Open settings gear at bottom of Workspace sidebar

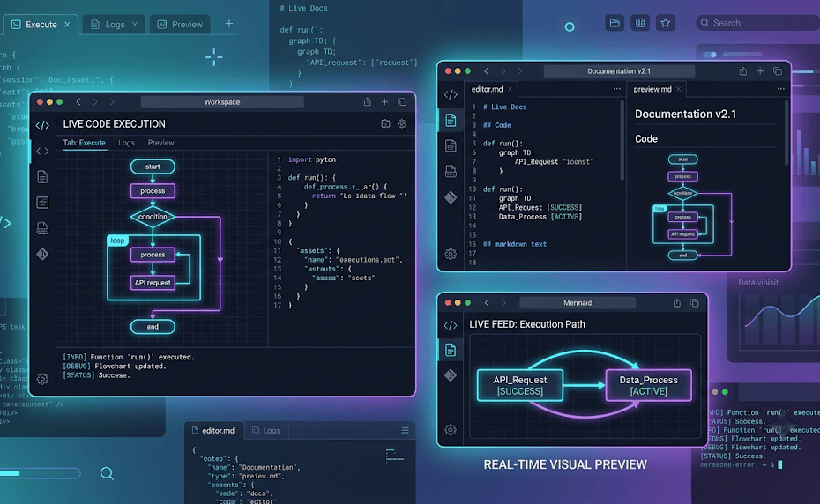(x=42, y=379)
